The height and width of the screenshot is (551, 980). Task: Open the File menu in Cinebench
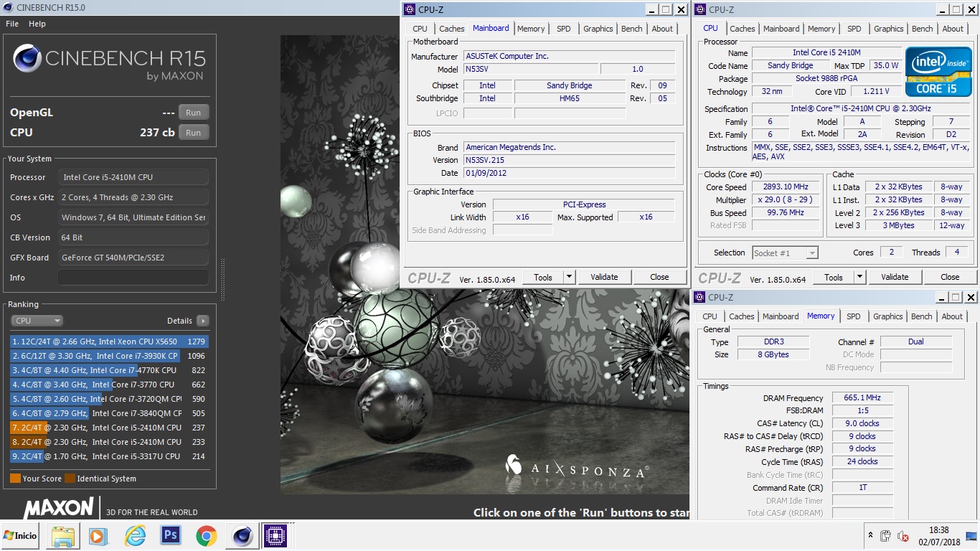[x=12, y=24]
